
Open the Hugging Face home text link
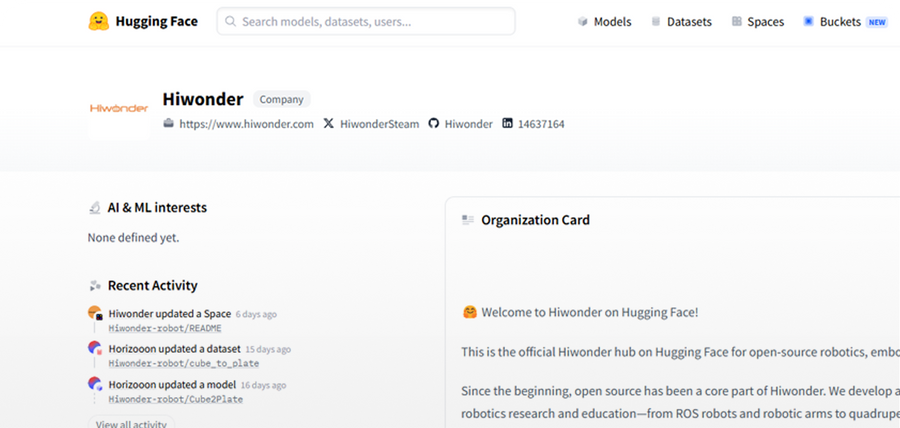coord(156,21)
